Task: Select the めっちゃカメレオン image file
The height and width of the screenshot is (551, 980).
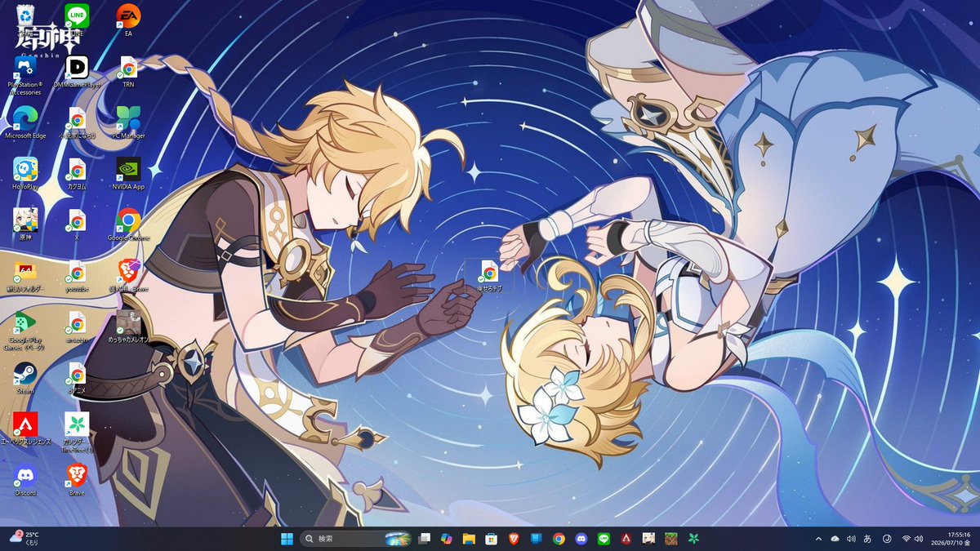Action: [x=128, y=325]
